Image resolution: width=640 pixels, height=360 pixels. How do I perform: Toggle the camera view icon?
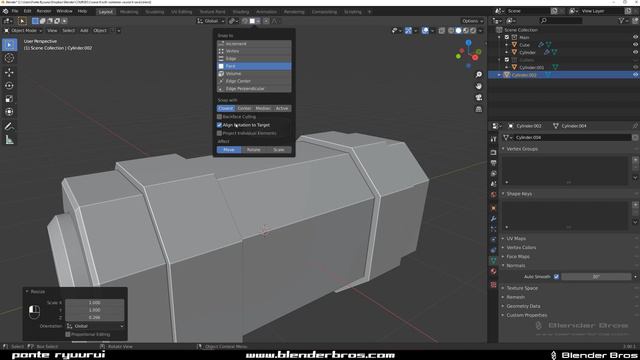pos(479,98)
